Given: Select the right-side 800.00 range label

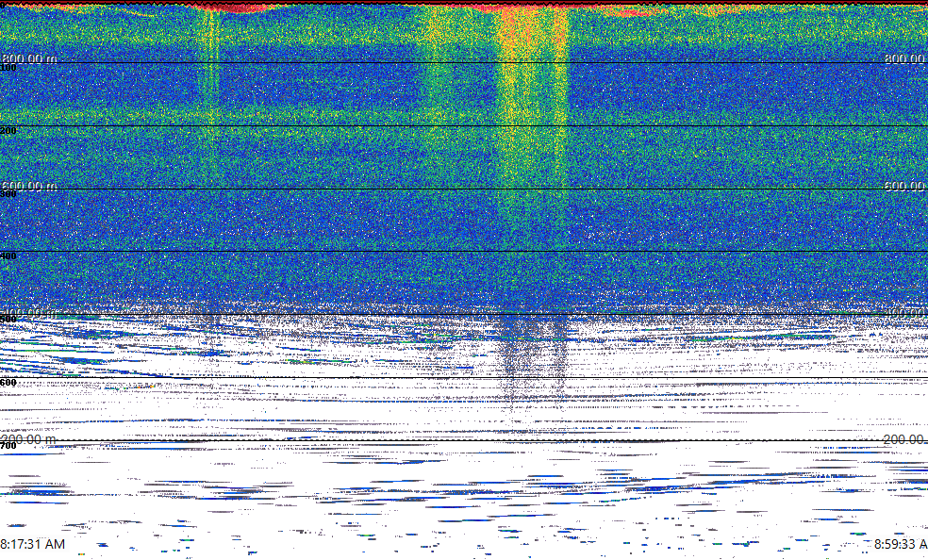Looking at the screenshot, I should click(905, 58).
